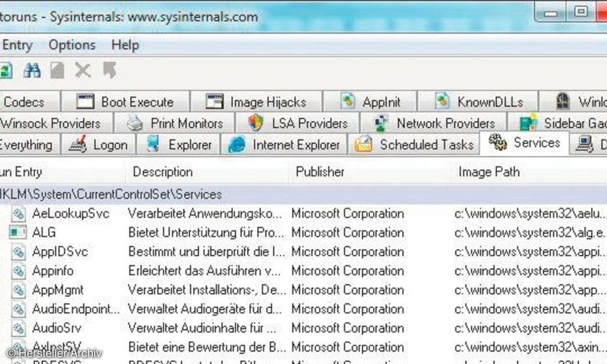Click the window title bar text
Viewport: 607px width, 364px height.
pos(129,16)
